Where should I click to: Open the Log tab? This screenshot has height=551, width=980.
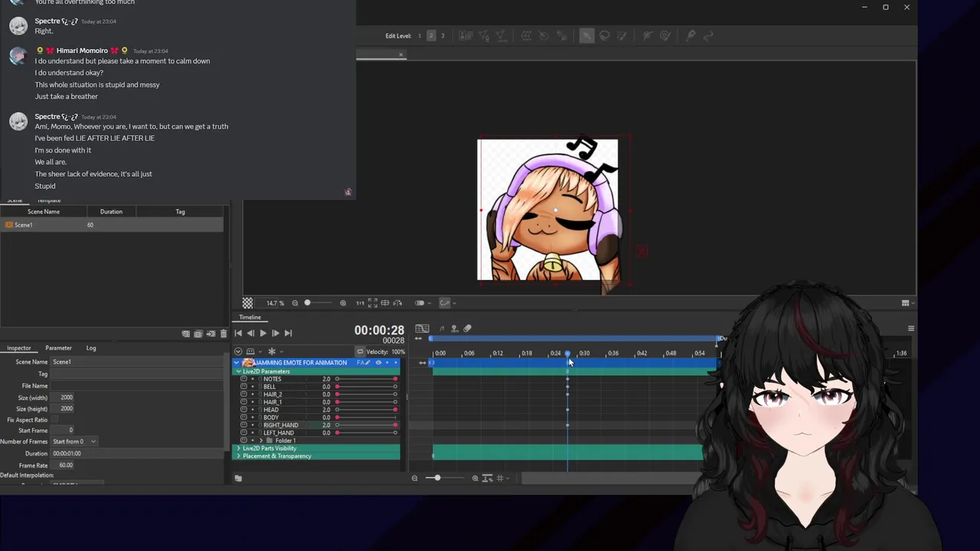click(91, 348)
